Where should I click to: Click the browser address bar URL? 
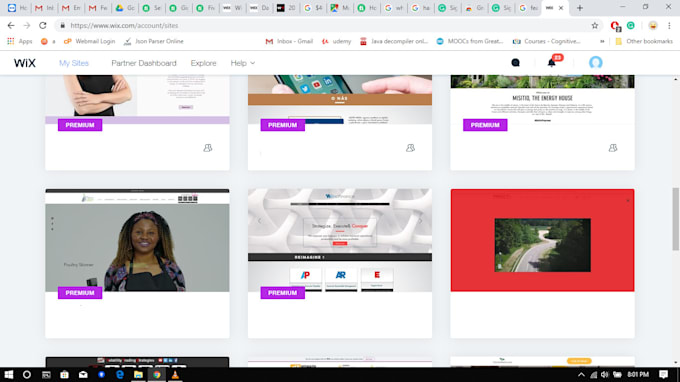coord(124,26)
